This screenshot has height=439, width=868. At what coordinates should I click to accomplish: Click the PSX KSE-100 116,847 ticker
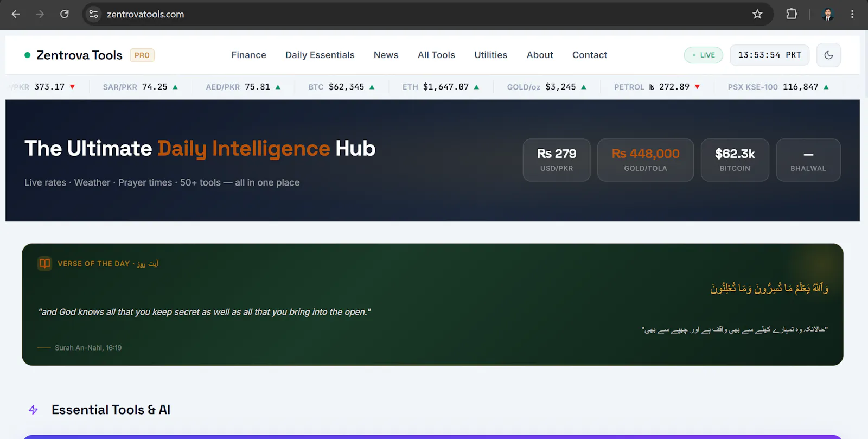[778, 87]
